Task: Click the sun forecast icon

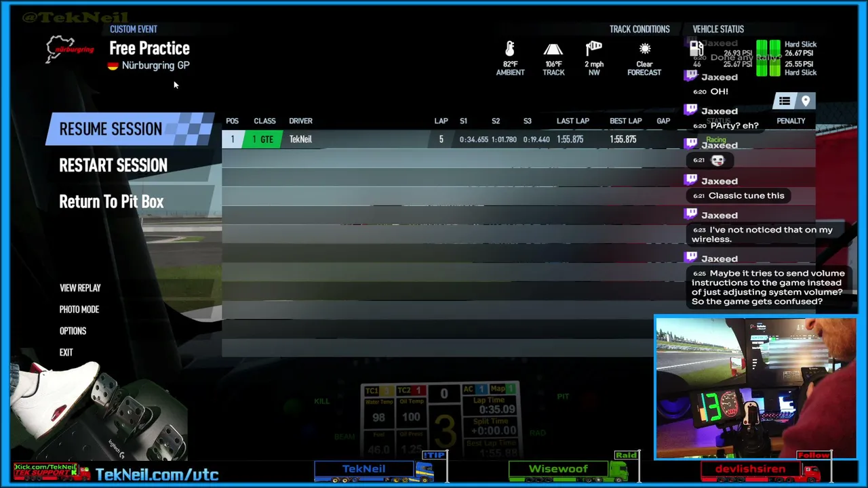Action: [x=645, y=49]
